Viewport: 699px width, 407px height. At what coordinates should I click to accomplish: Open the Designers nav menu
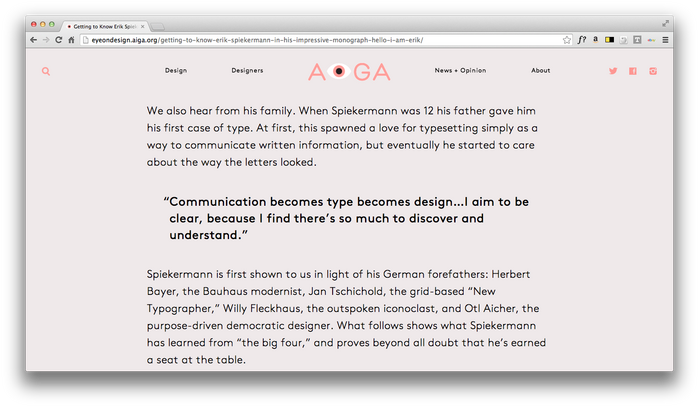247,70
